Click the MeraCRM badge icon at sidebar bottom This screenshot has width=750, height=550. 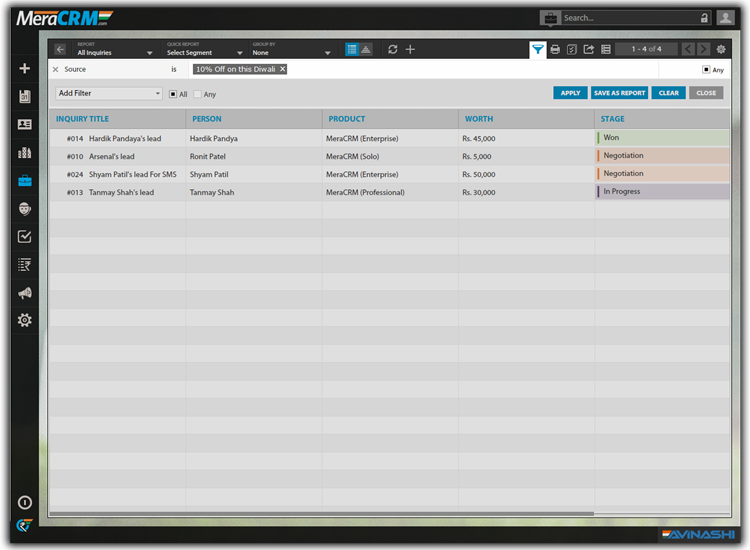(24, 525)
